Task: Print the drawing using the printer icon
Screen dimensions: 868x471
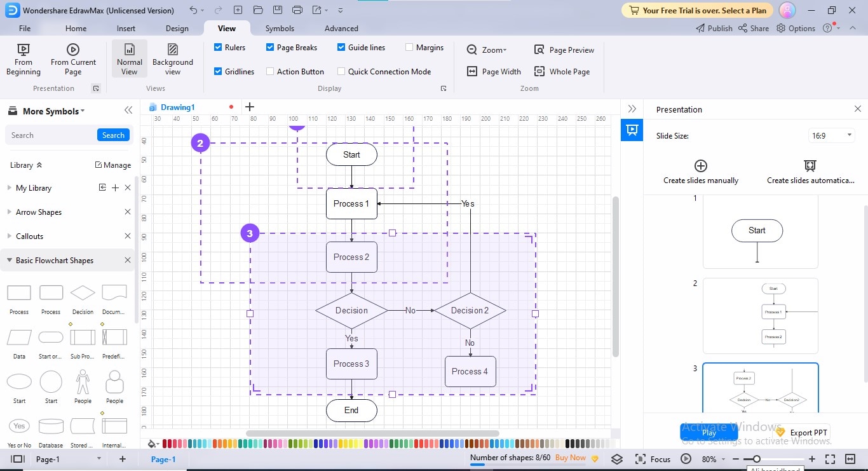Action: tap(298, 10)
